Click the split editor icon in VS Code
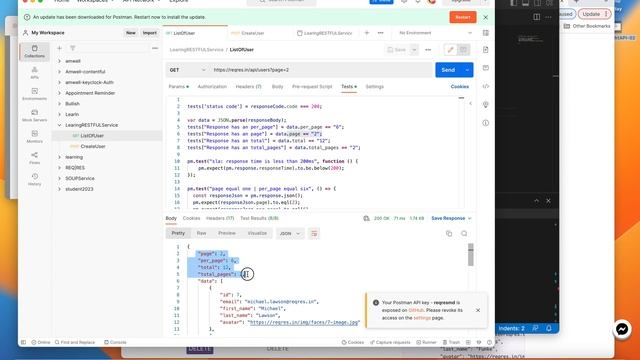The width and height of the screenshot is (640, 360). click(x=537, y=17)
